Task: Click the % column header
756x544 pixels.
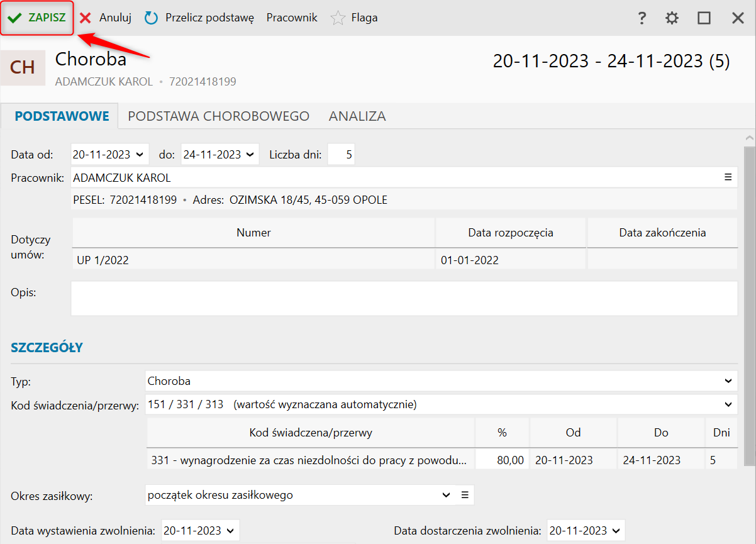Action: [x=502, y=433]
